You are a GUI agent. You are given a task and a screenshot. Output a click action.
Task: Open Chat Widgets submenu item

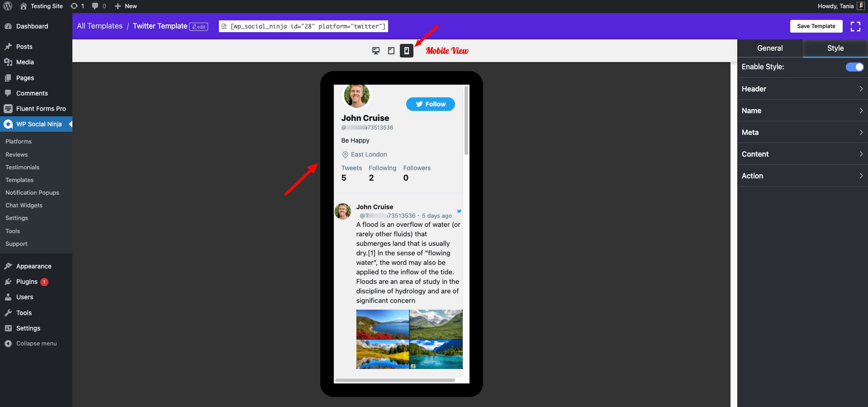(24, 205)
